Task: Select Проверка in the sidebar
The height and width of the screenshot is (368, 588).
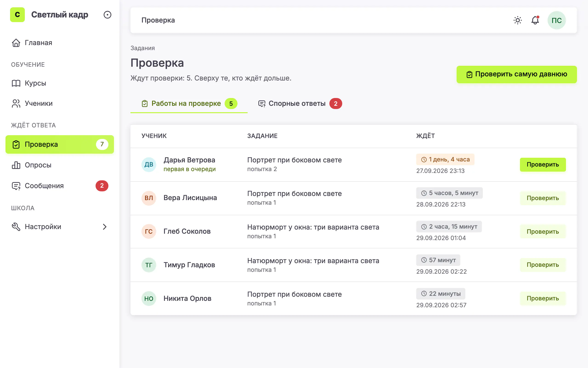Action: [x=59, y=144]
